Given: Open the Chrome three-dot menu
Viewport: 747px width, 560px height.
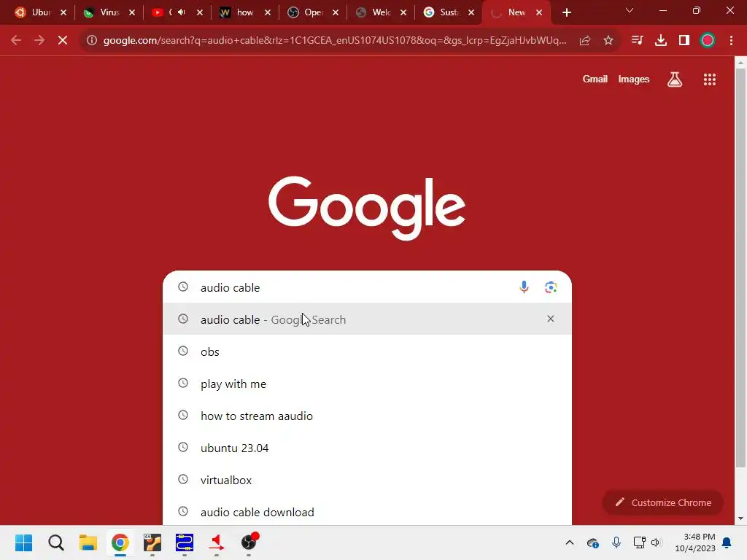Looking at the screenshot, I should [731, 40].
